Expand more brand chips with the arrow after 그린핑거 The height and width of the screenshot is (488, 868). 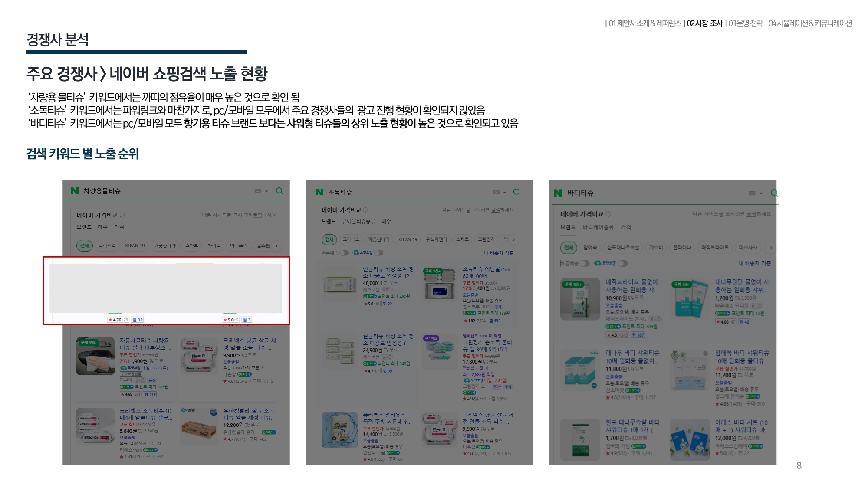coord(513,239)
